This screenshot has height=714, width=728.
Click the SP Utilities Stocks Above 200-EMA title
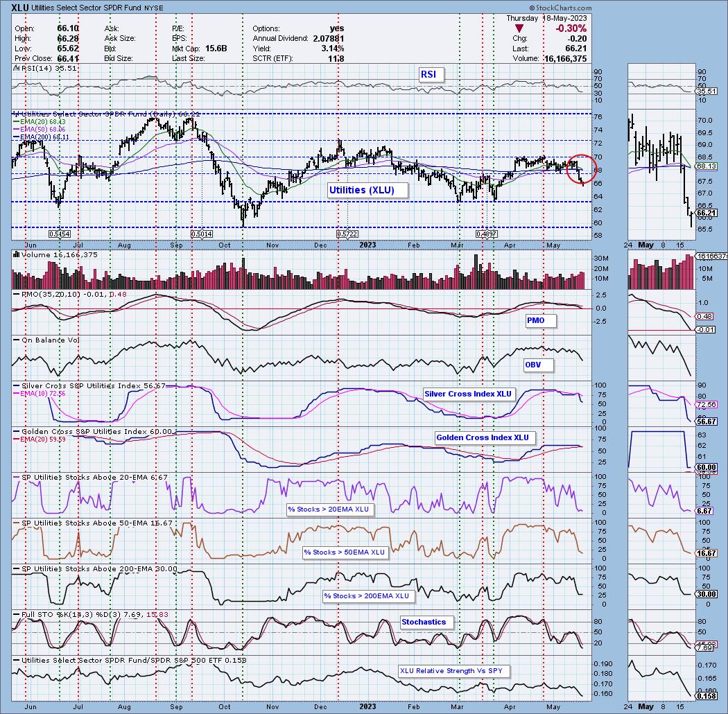tap(99, 569)
